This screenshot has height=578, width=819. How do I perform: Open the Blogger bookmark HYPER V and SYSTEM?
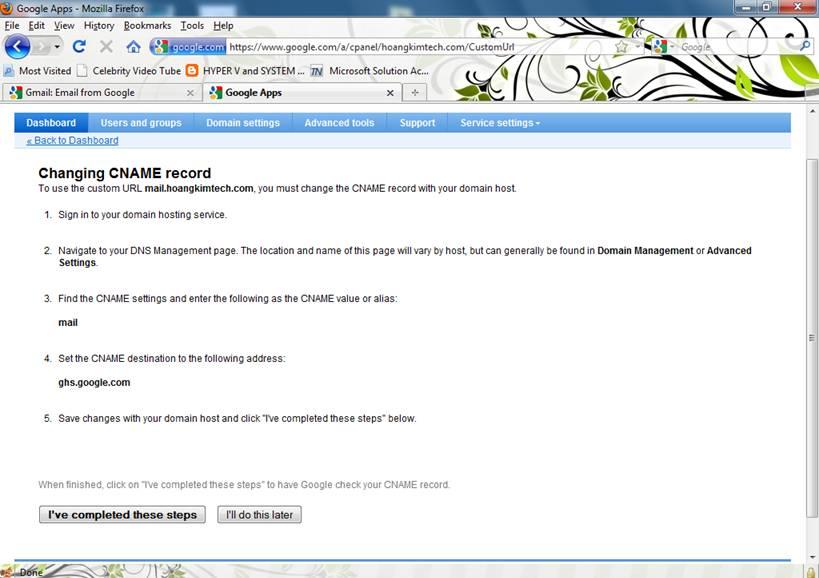pyautogui.click(x=245, y=70)
